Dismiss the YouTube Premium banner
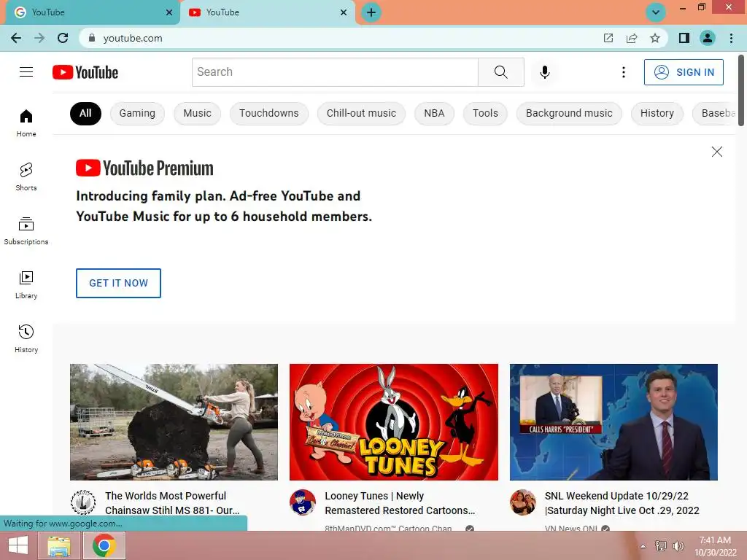This screenshot has height=560, width=747. pyautogui.click(x=716, y=152)
